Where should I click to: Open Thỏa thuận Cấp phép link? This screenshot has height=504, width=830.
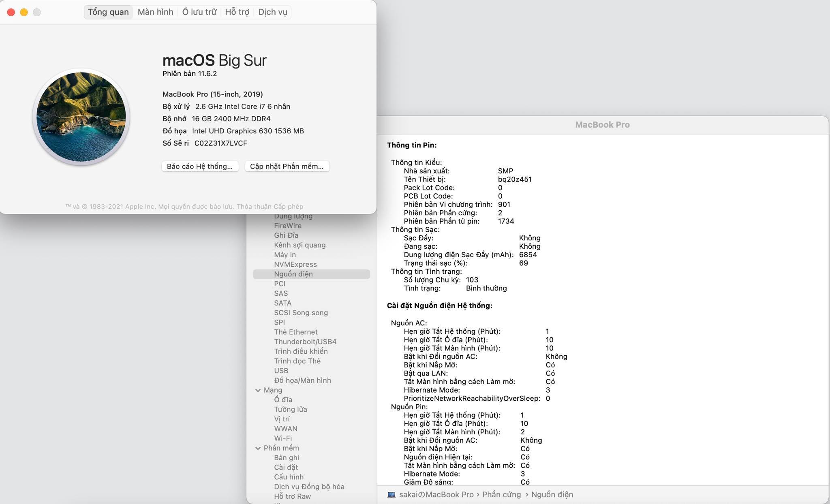[x=270, y=207]
